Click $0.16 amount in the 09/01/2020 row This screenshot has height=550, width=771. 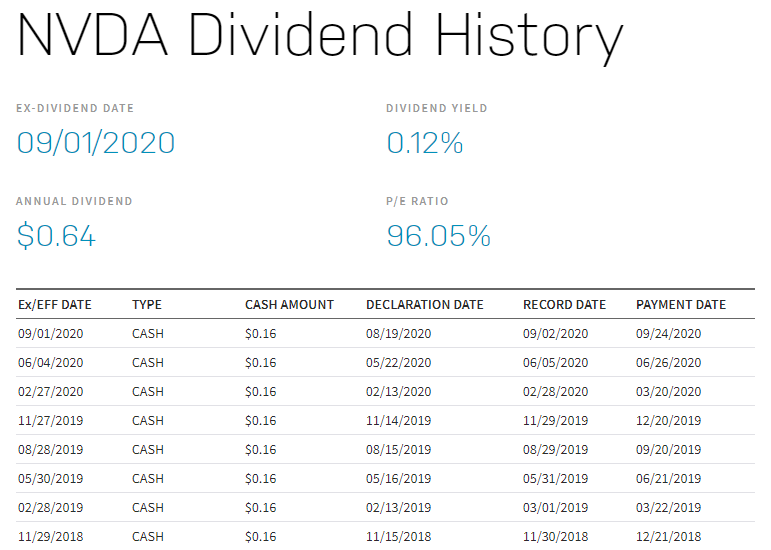(261, 334)
